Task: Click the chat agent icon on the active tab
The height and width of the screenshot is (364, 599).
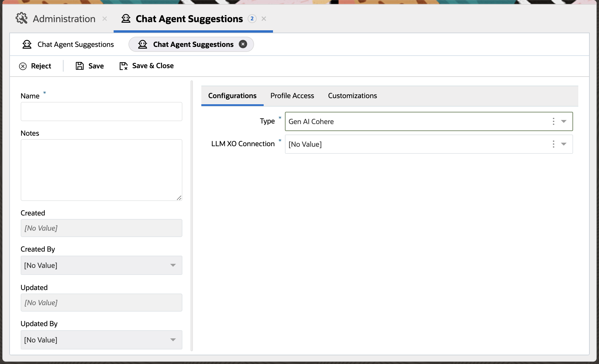Action: click(x=126, y=18)
